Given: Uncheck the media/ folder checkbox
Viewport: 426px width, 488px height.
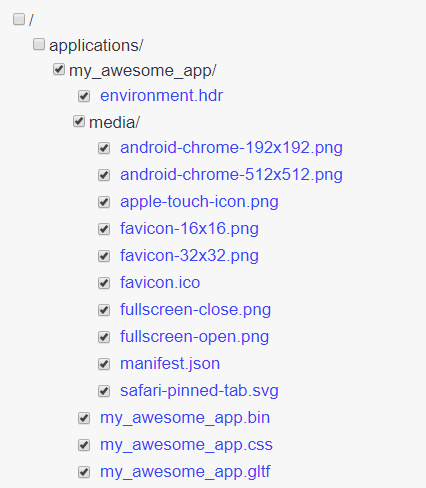Looking at the screenshot, I should (x=79, y=121).
